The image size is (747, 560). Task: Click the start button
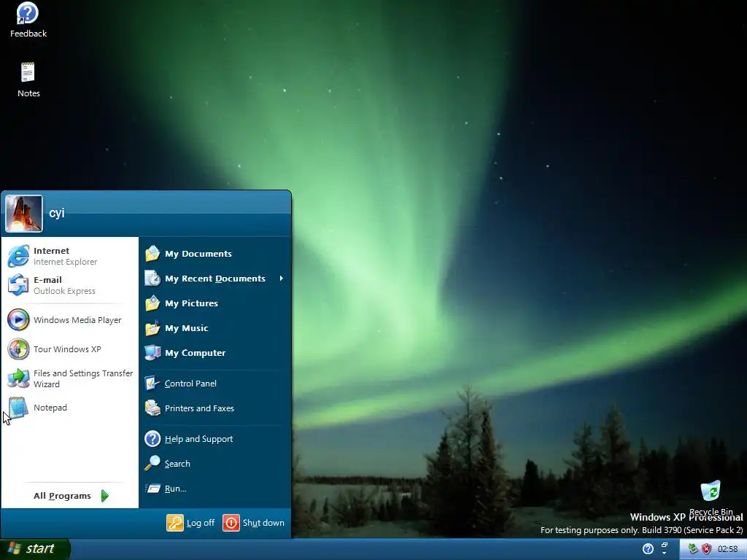click(35, 549)
